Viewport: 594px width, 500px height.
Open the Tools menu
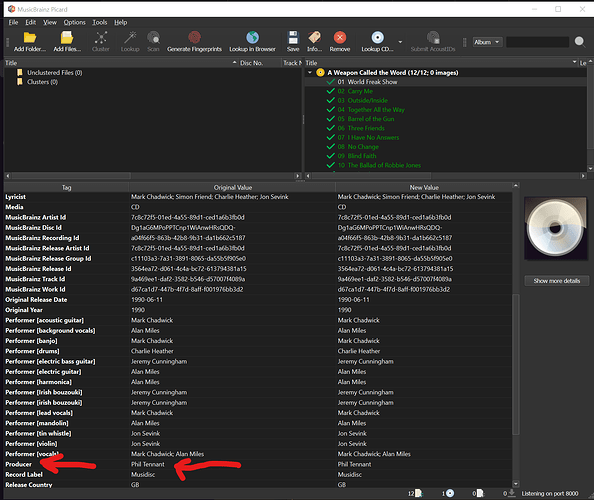click(100, 22)
